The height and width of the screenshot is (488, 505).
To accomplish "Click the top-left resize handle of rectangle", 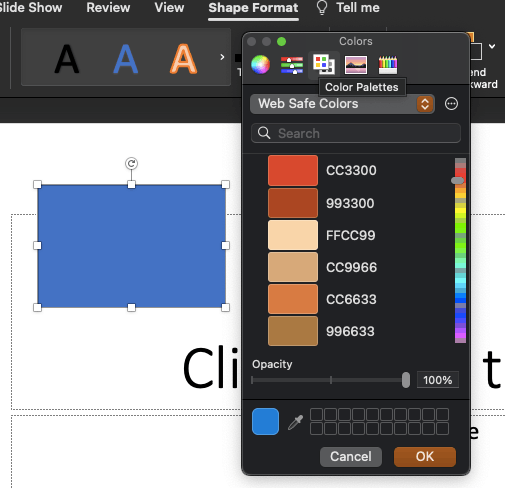I will coord(37,184).
